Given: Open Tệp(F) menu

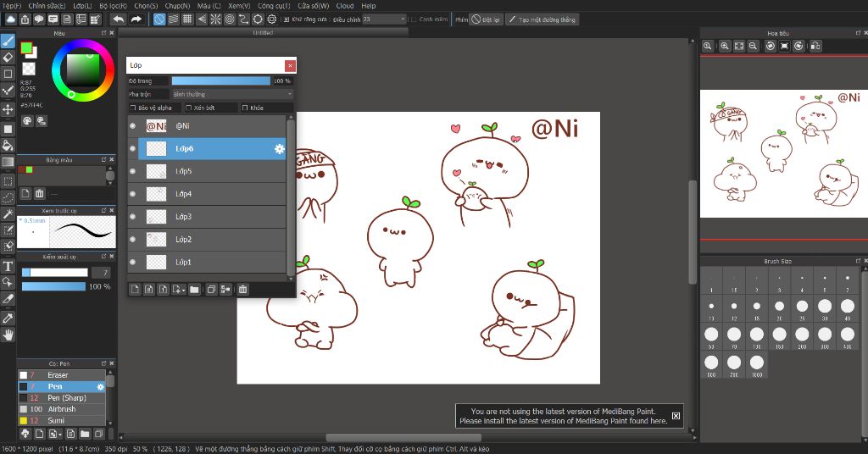Looking at the screenshot, I should pyautogui.click(x=12, y=6).
